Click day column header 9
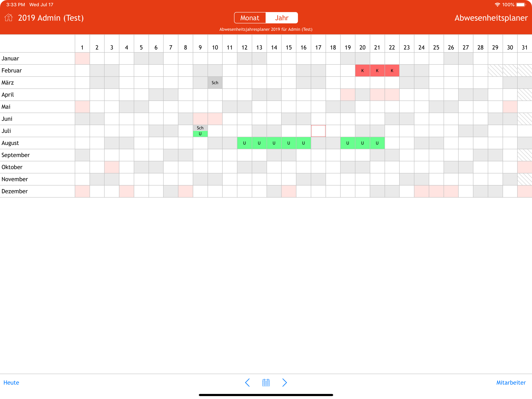This screenshot has height=399, width=532. (x=200, y=47)
